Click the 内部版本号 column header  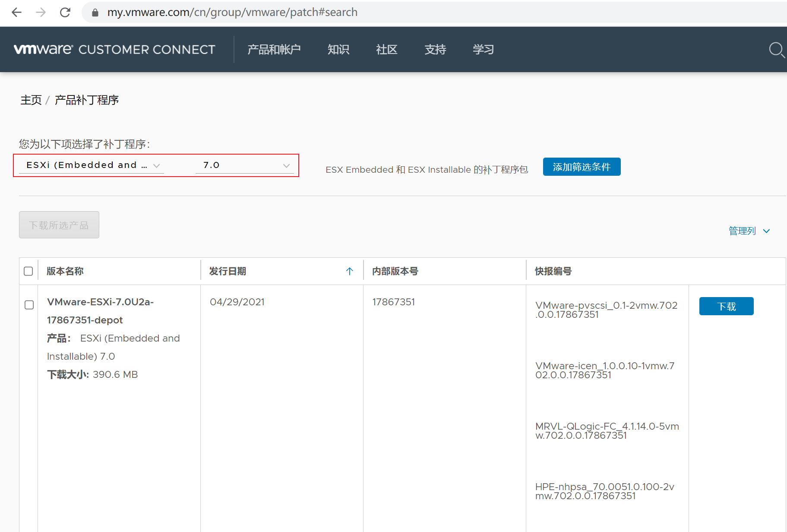click(x=395, y=271)
